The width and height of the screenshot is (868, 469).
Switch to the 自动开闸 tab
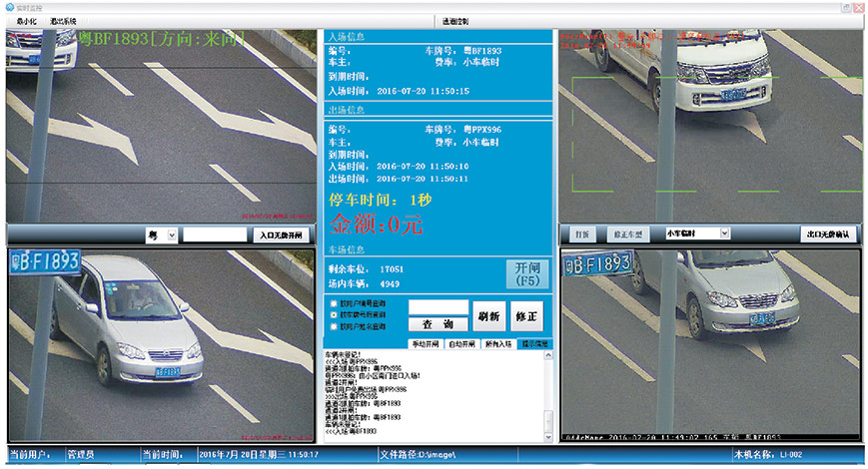tap(461, 344)
